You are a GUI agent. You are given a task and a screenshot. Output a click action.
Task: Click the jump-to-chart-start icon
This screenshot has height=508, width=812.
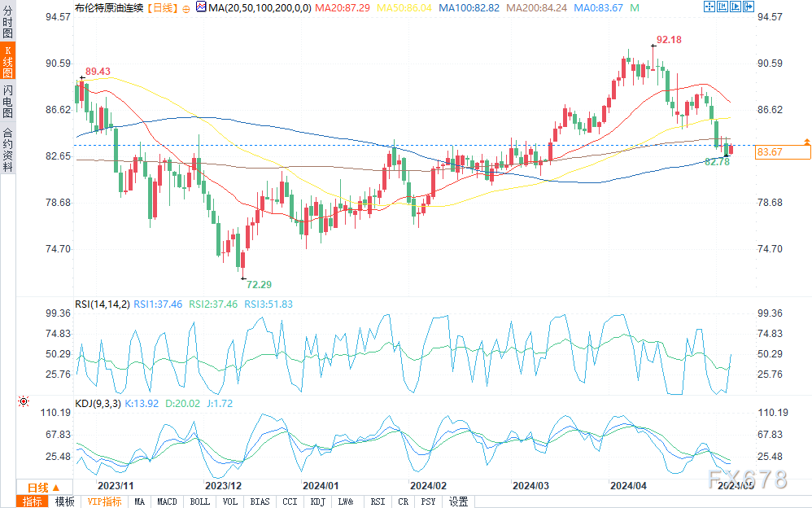click(x=723, y=7)
